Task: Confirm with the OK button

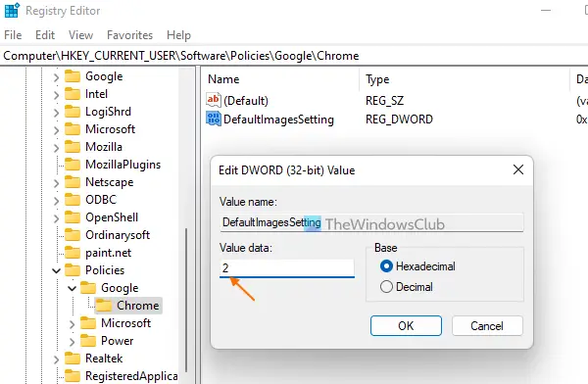Action: pyautogui.click(x=406, y=325)
